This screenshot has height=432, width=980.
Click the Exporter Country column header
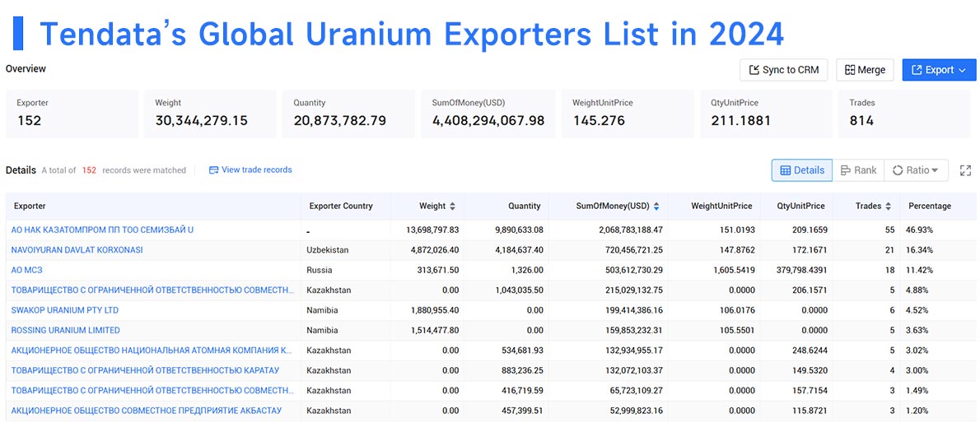(341, 206)
